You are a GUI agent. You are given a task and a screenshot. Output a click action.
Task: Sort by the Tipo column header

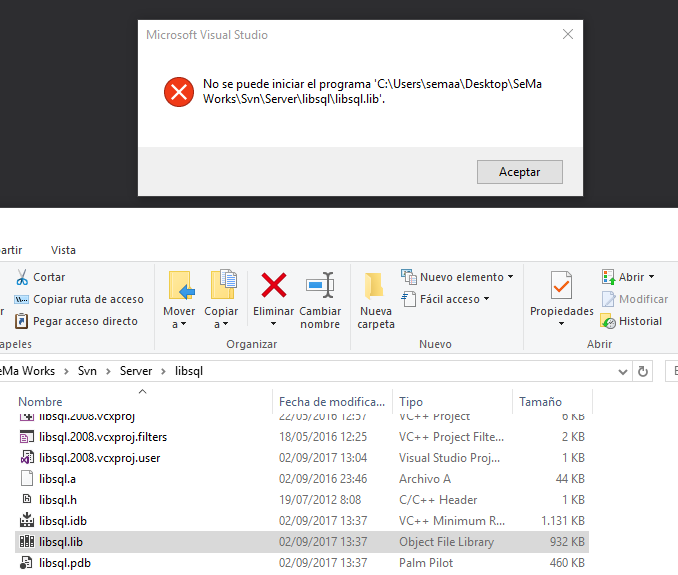click(x=411, y=402)
